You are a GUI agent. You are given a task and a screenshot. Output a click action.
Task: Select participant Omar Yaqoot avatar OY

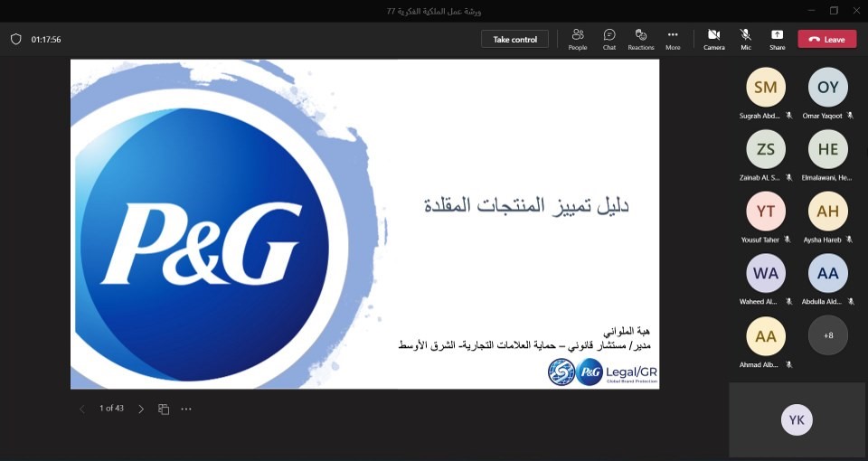click(x=827, y=87)
